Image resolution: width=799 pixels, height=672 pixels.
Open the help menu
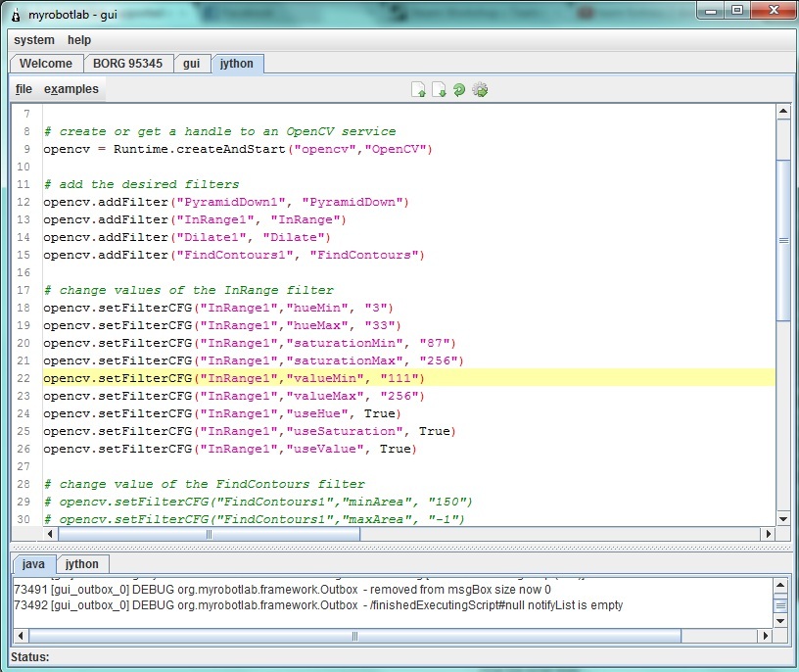79,40
